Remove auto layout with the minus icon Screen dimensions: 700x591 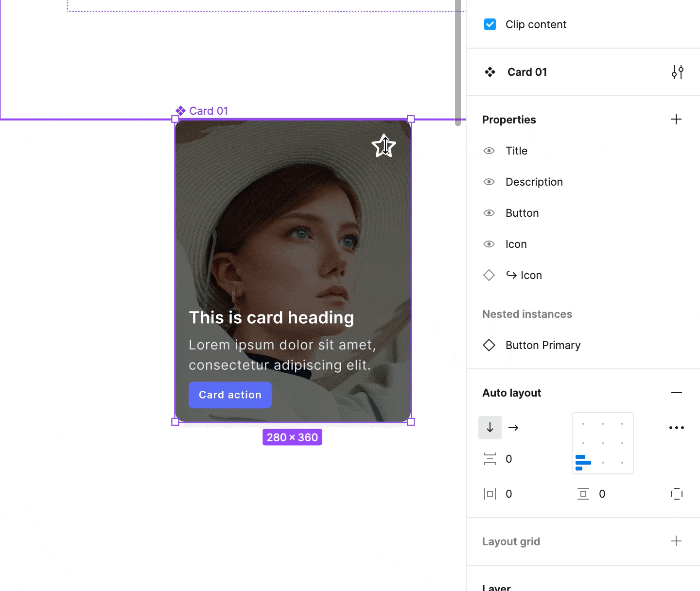[x=676, y=393]
